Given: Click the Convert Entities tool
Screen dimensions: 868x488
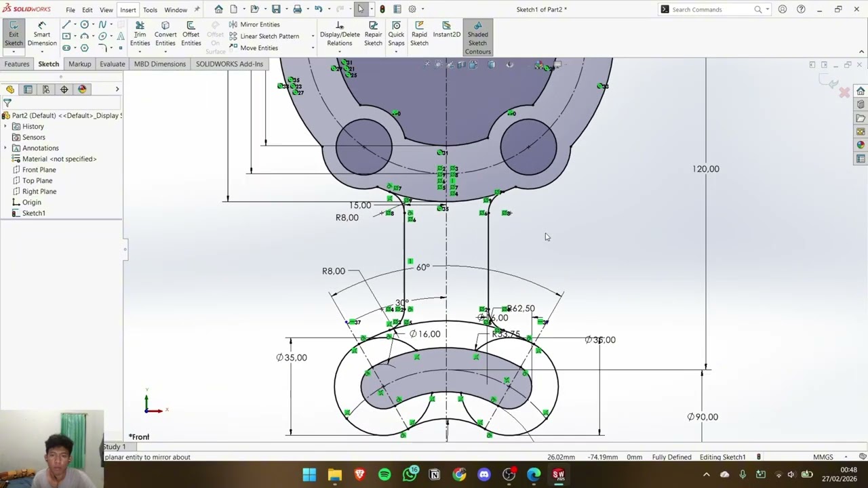Looking at the screenshot, I should [x=165, y=34].
